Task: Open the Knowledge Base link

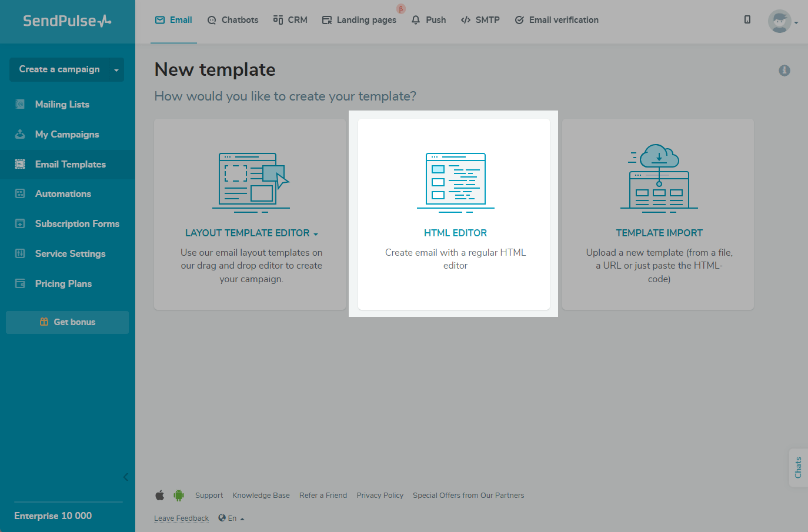Action: [x=261, y=496]
